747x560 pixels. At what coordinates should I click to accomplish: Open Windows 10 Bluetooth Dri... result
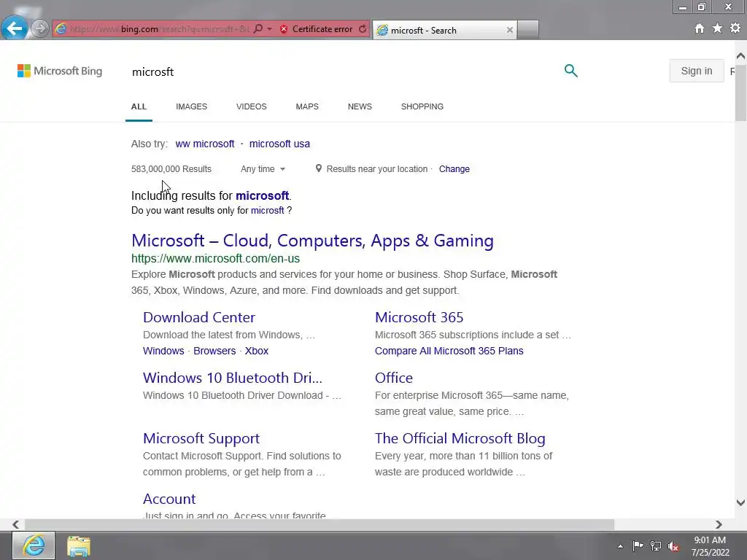(x=233, y=378)
